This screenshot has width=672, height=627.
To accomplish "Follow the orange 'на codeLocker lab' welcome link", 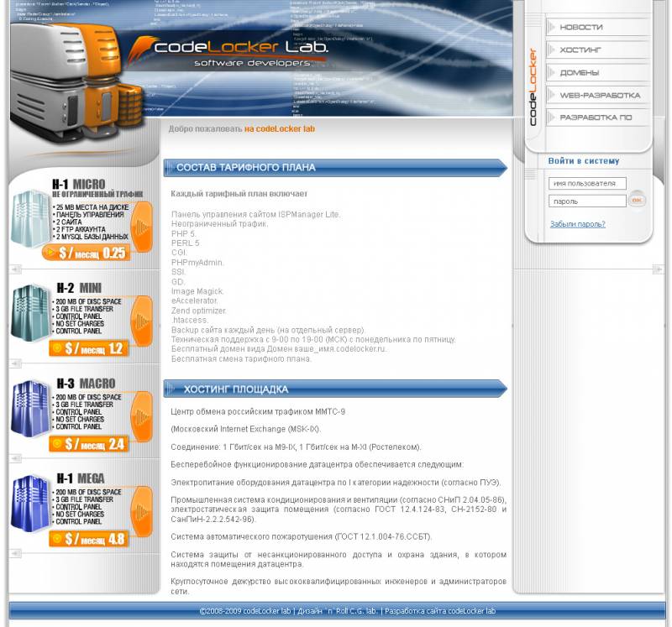I will 280,129.
